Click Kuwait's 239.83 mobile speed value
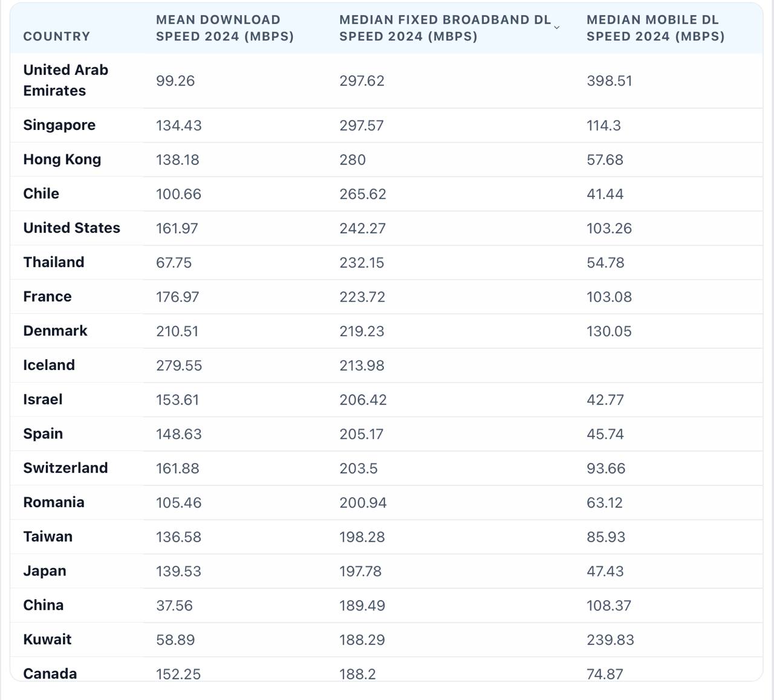 [610, 640]
